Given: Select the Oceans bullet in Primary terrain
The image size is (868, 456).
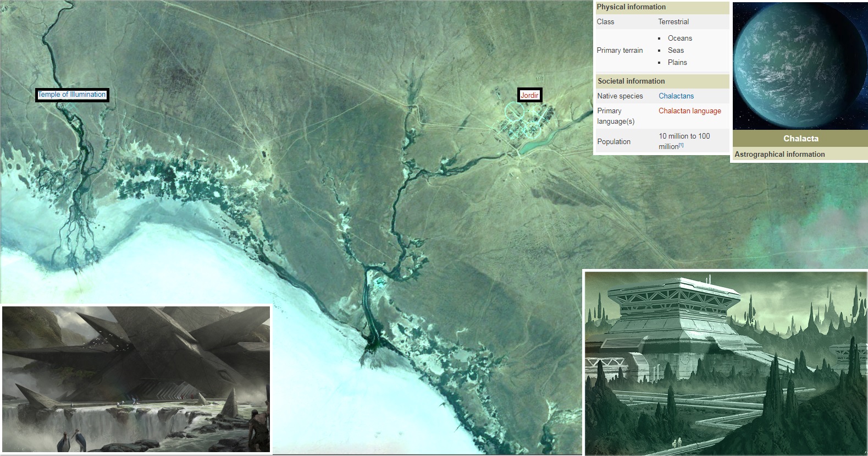Looking at the screenshot, I should pos(679,38).
